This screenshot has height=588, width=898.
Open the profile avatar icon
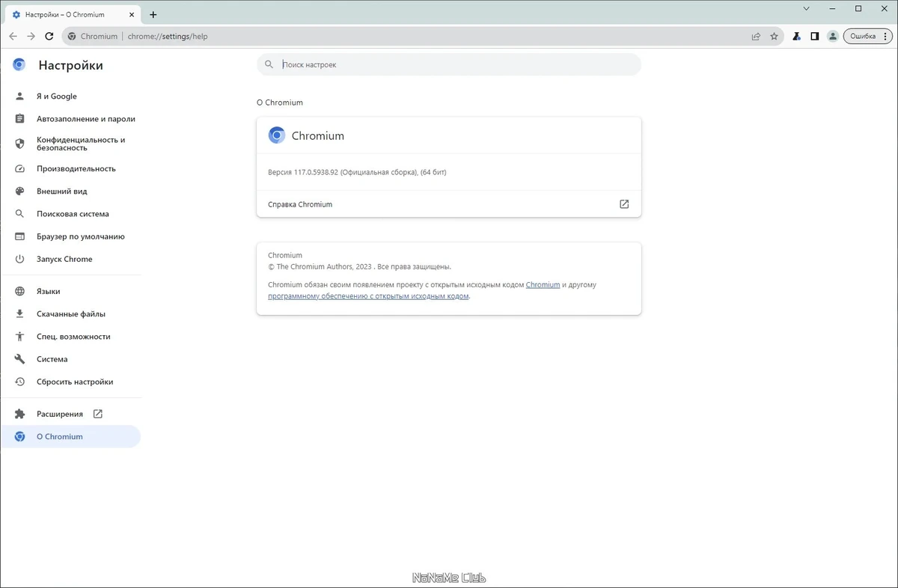coord(832,36)
